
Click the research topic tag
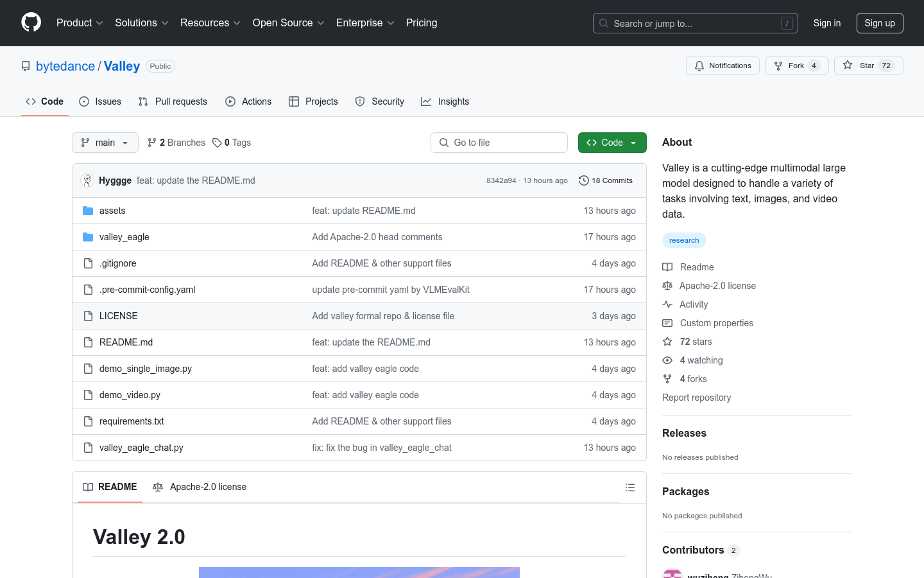click(x=684, y=240)
